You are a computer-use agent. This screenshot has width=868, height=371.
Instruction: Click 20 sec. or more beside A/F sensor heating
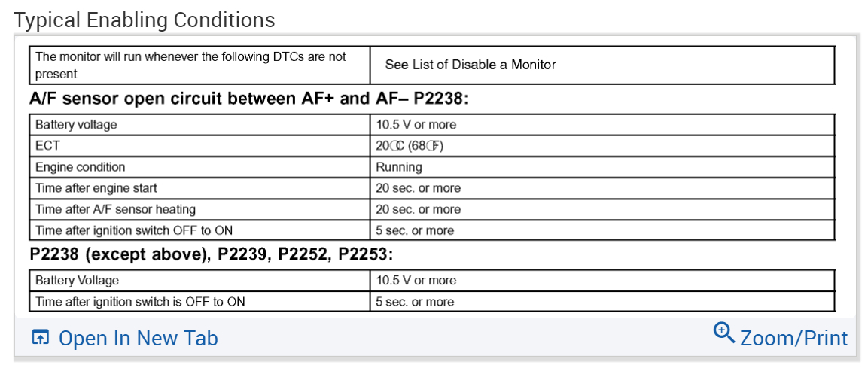[x=419, y=209]
